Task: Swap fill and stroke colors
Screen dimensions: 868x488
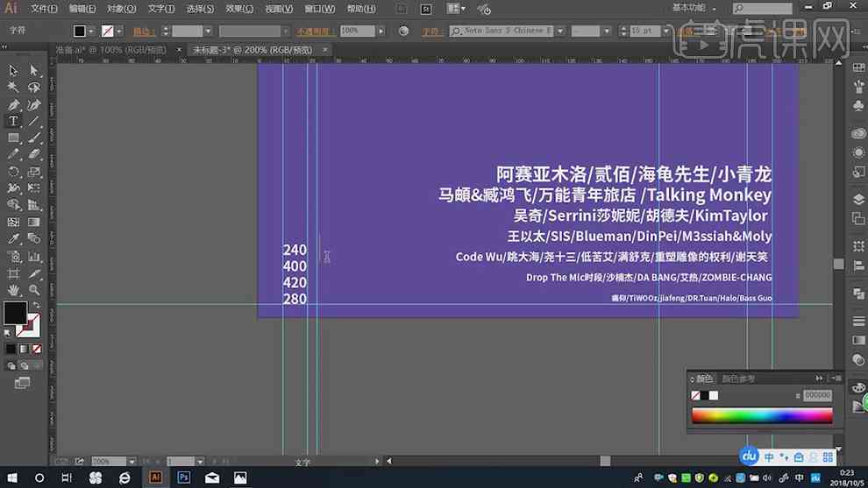Action: [x=37, y=306]
